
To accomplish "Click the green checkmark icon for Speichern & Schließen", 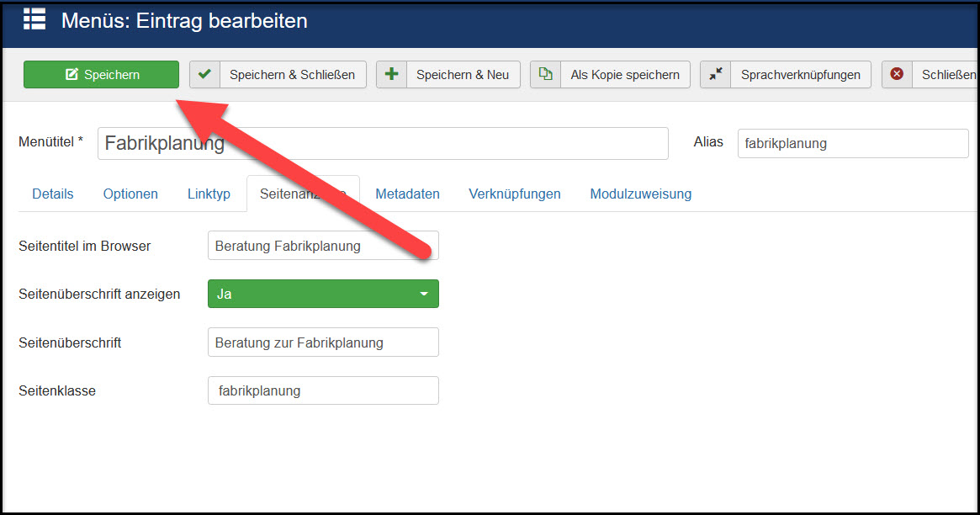I will point(204,74).
